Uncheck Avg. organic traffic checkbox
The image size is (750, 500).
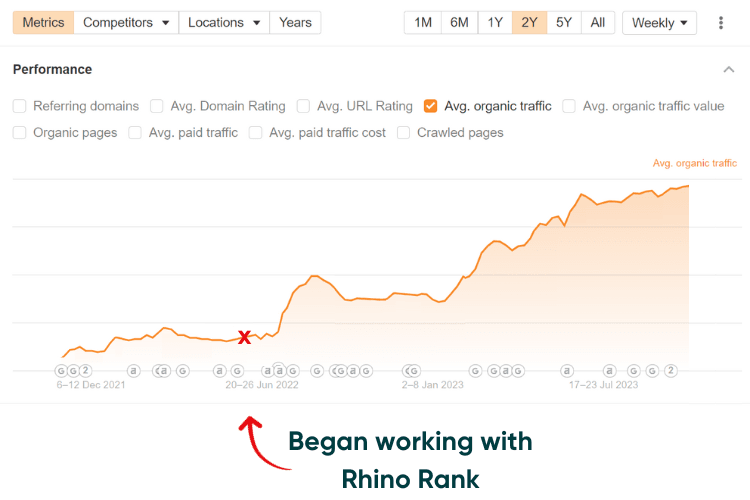point(431,106)
